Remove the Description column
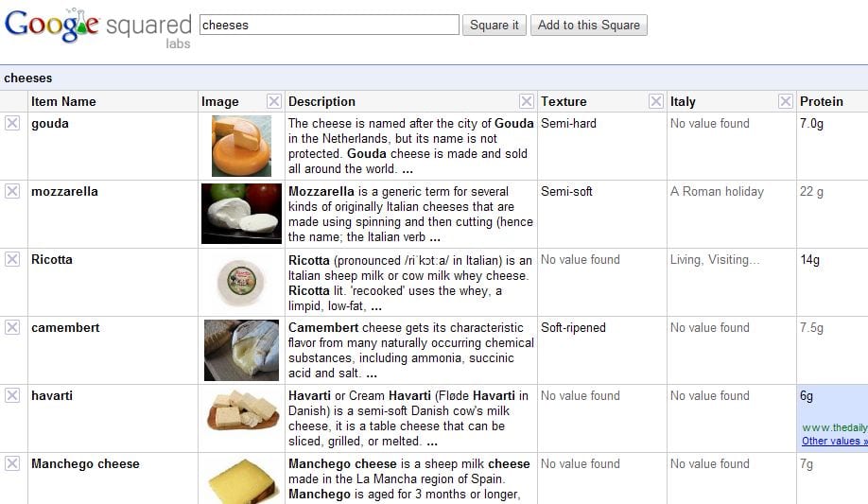 526,101
